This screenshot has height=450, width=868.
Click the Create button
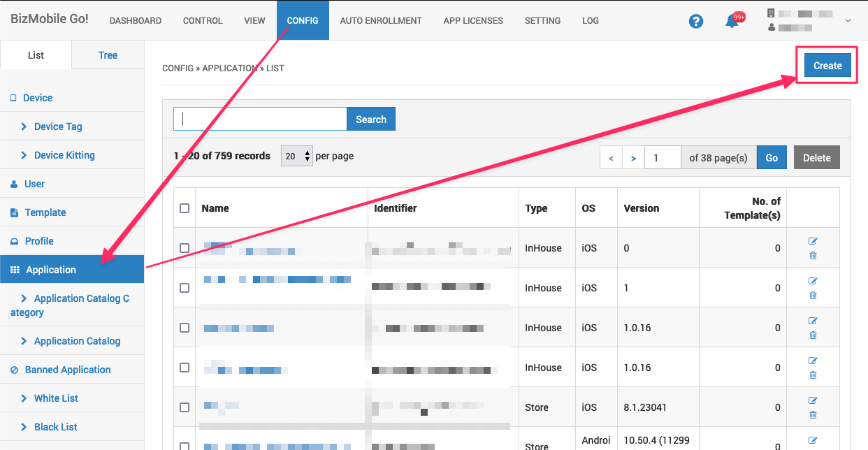point(827,66)
